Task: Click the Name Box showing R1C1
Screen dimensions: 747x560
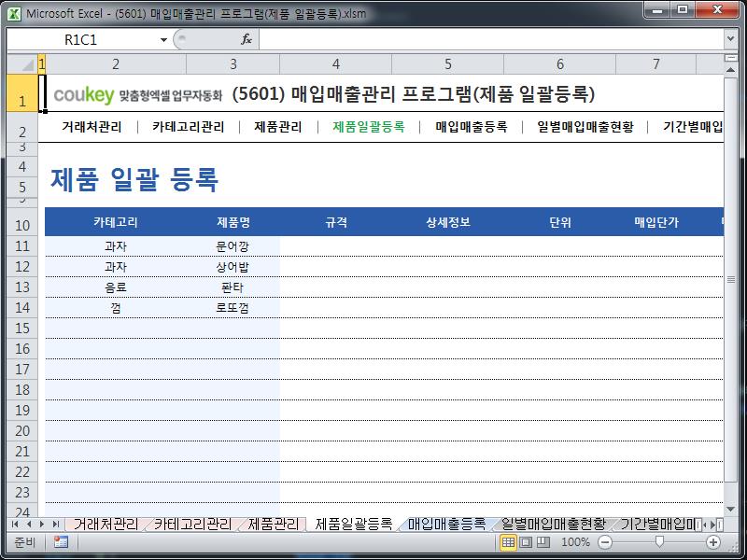Action: tap(83, 40)
